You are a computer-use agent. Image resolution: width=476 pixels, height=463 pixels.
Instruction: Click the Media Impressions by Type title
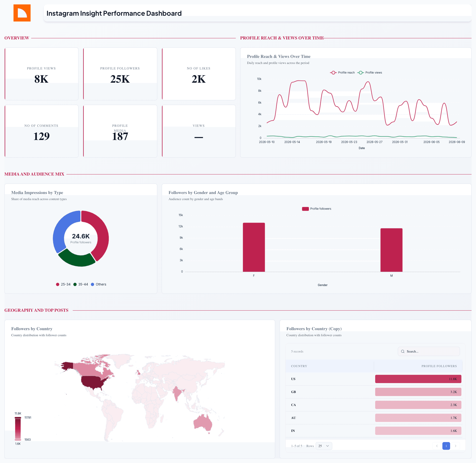(37, 193)
